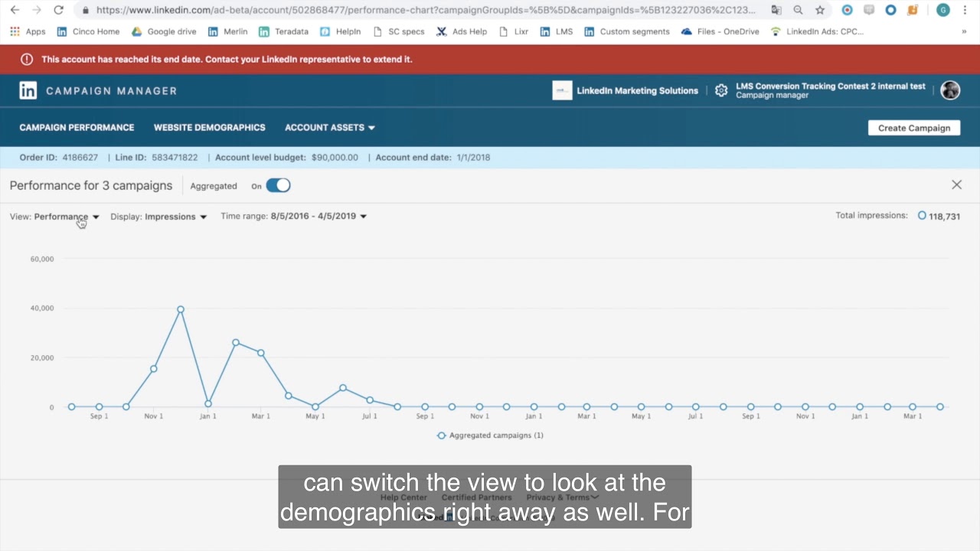Open the Google drive bookmark

pyautogui.click(x=164, y=31)
